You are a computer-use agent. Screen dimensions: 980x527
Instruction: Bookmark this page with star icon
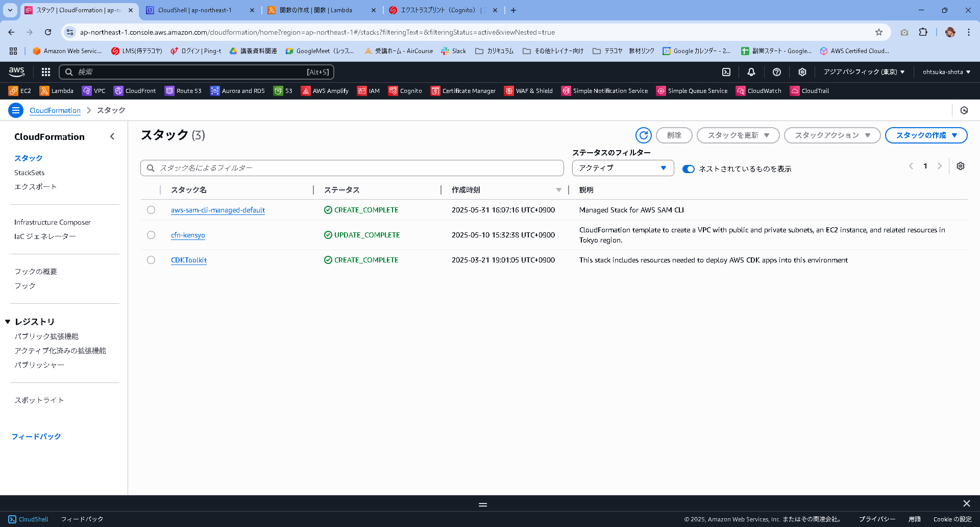tap(879, 32)
